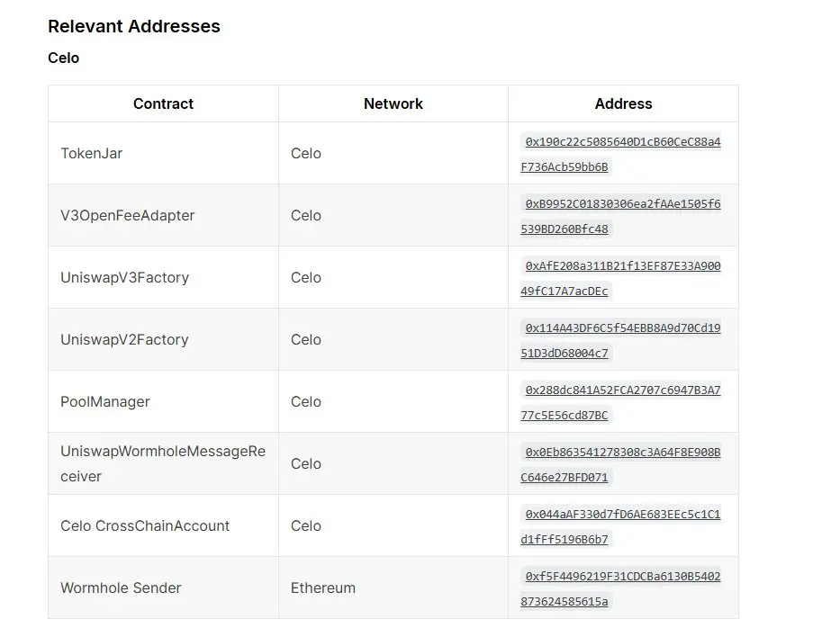Click the Ethereum network cell
The width and height of the screenshot is (840, 628).
click(393, 588)
